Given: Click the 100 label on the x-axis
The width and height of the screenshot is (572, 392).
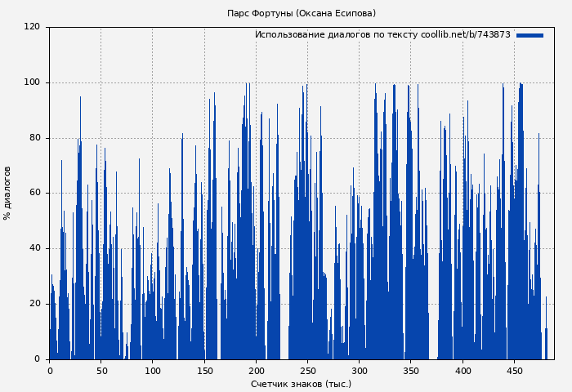Looking at the screenshot, I should [153, 371].
